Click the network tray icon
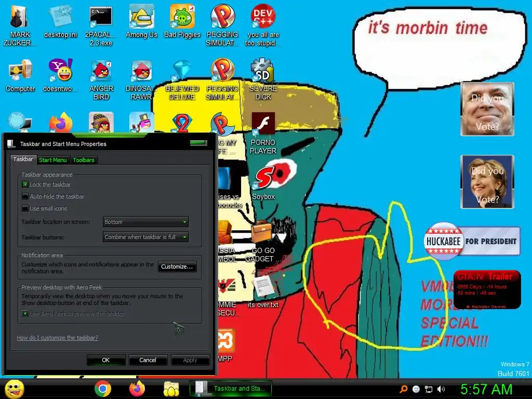 click(429, 389)
